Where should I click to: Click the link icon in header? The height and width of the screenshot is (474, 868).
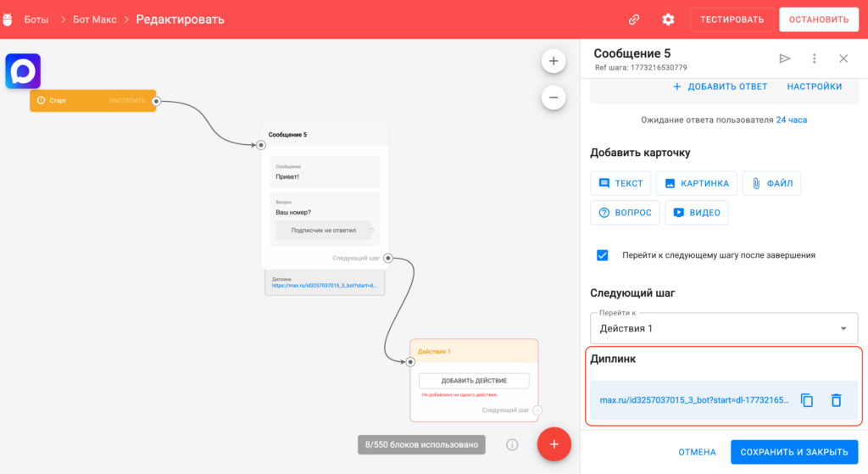pos(634,20)
